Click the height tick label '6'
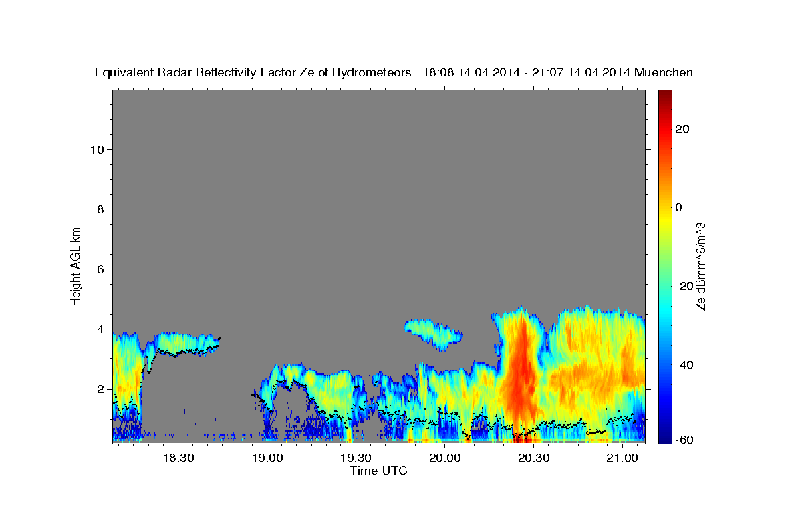The height and width of the screenshot is (532, 798). pos(100,269)
